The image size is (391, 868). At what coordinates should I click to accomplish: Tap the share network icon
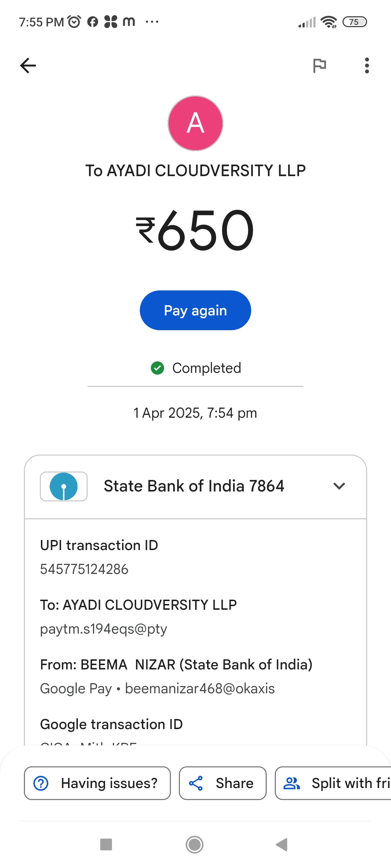pyautogui.click(x=196, y=783)
